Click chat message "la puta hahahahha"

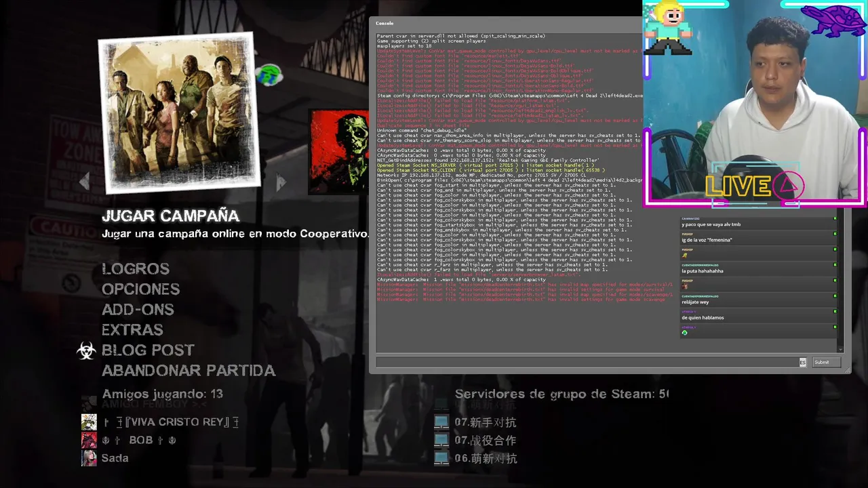coord(703,271)
